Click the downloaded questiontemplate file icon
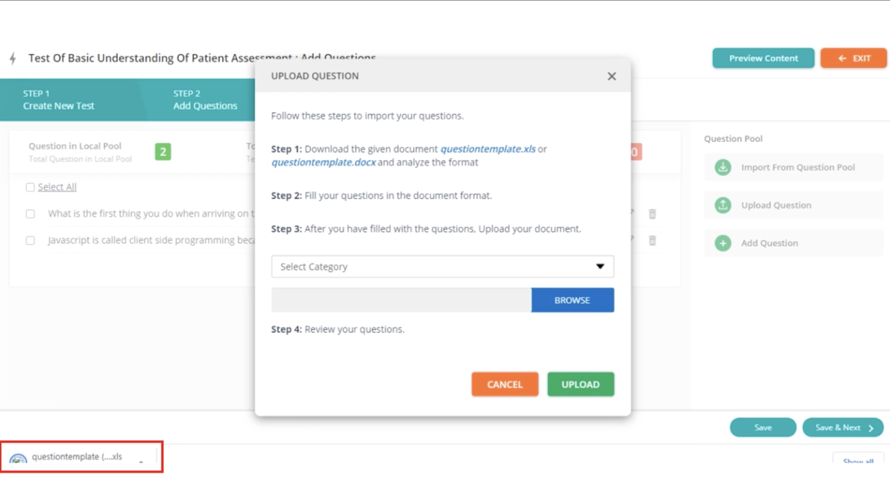This screenshot has width=890, height=500. pos(18,459)
